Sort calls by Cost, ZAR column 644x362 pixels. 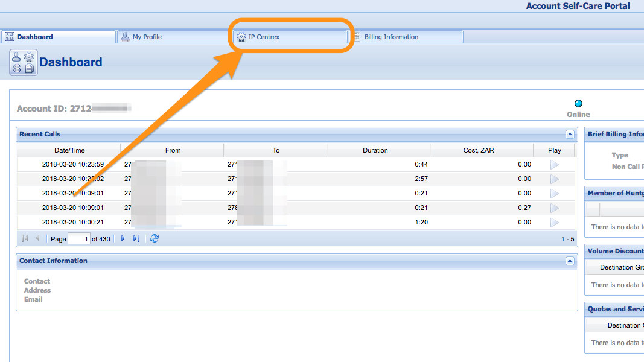pos(481,150)
